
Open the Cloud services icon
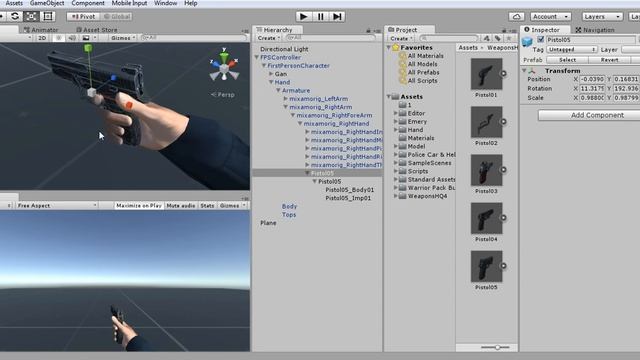516,16
